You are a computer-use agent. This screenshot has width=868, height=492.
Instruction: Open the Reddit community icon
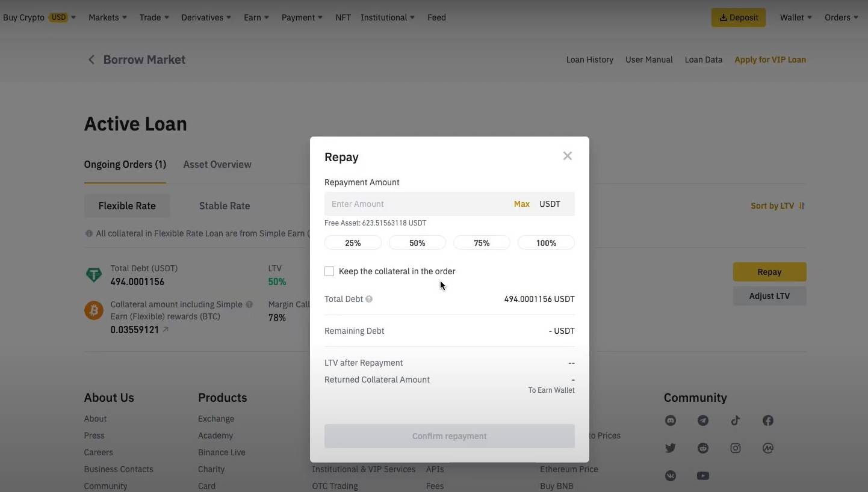(702, 448)
